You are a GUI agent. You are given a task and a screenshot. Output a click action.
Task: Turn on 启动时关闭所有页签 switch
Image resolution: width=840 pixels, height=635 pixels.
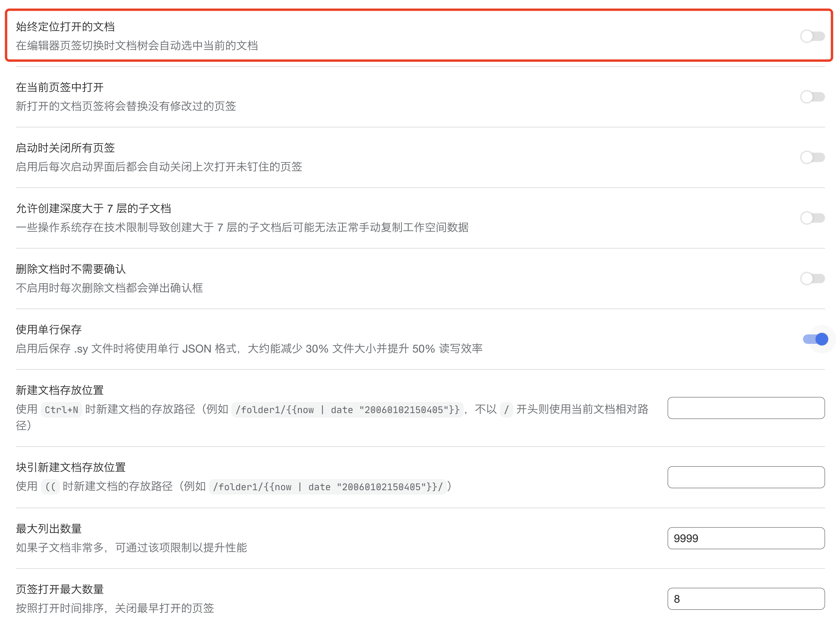click(812, 157)
